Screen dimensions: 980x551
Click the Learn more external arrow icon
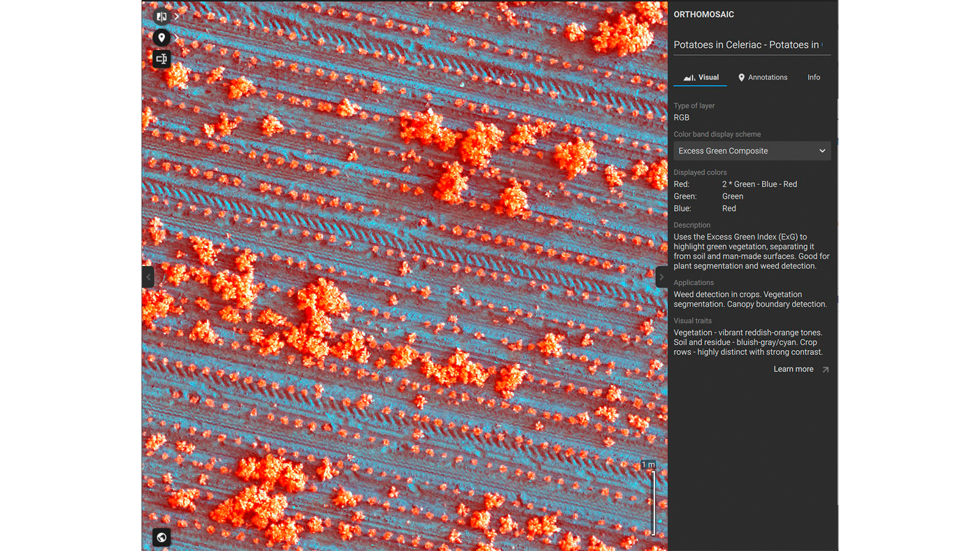(825, 370)
